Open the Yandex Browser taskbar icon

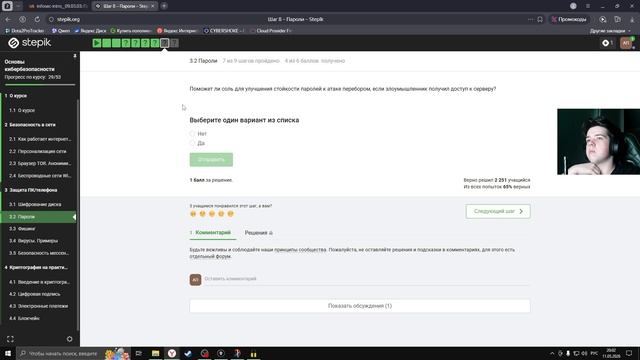pyautogui.click(x=172, y=353)
